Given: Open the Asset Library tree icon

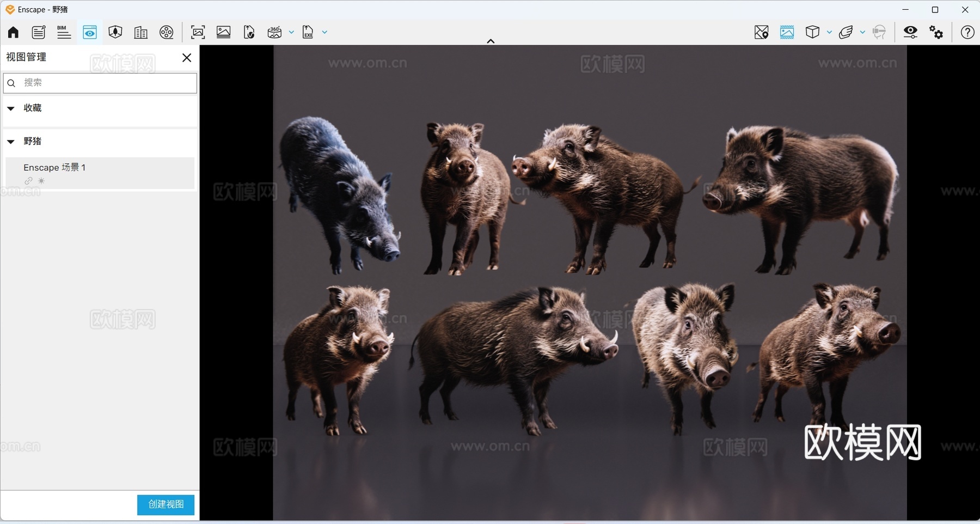Looking at the screenshot, I should tap(115, 32).
